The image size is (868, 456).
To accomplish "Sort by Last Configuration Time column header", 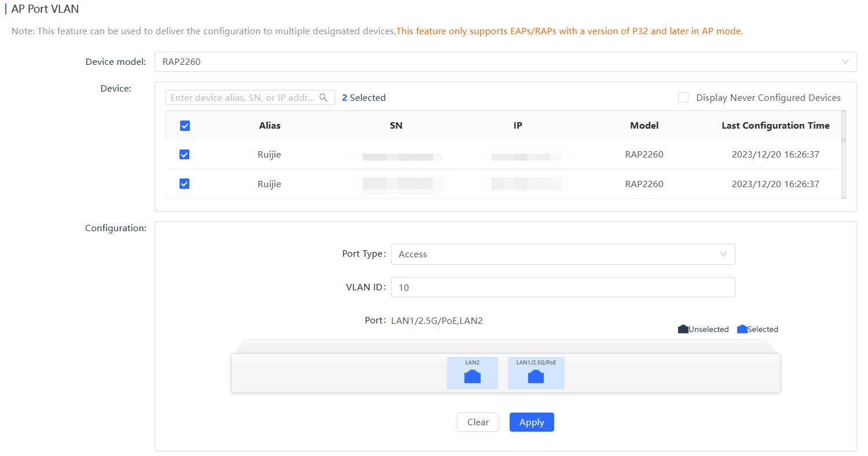I will (775, 126).
